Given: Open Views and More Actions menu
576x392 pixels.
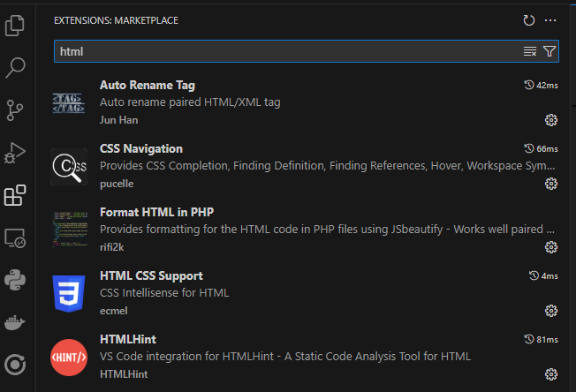Looking at the screenshot, I should tap(550, 20).
